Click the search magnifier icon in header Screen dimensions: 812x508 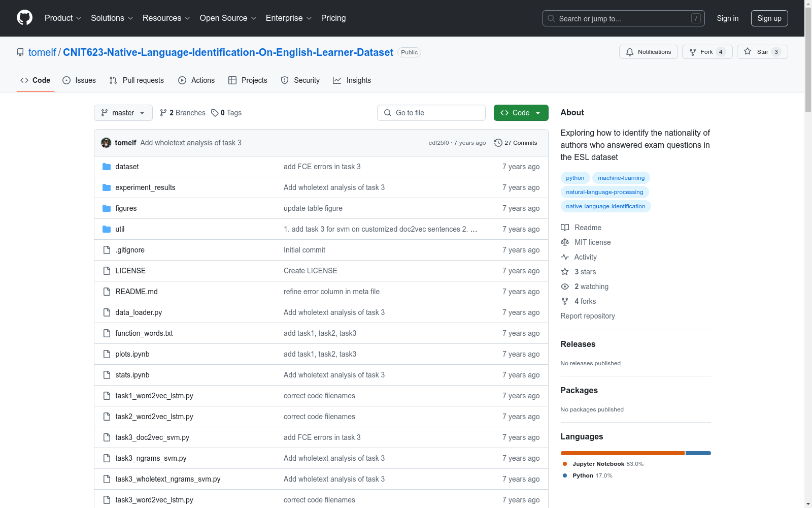[551, 18]
